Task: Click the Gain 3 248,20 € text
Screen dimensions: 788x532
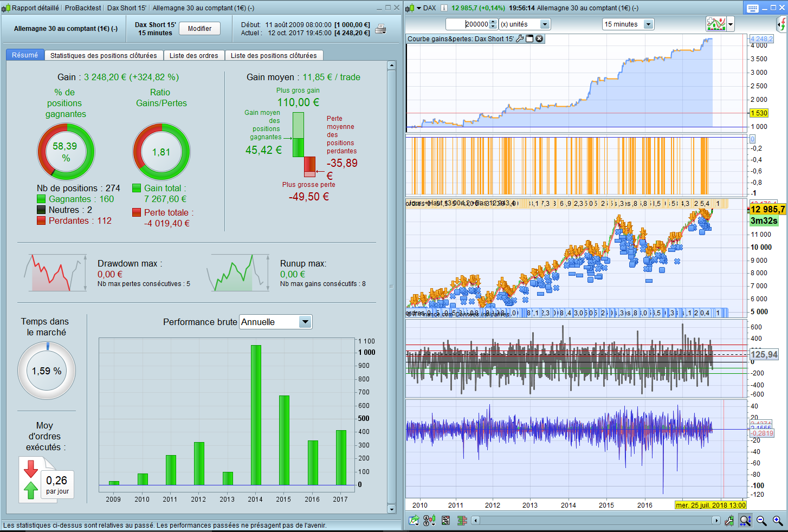Action: click(x=118, y=77)
